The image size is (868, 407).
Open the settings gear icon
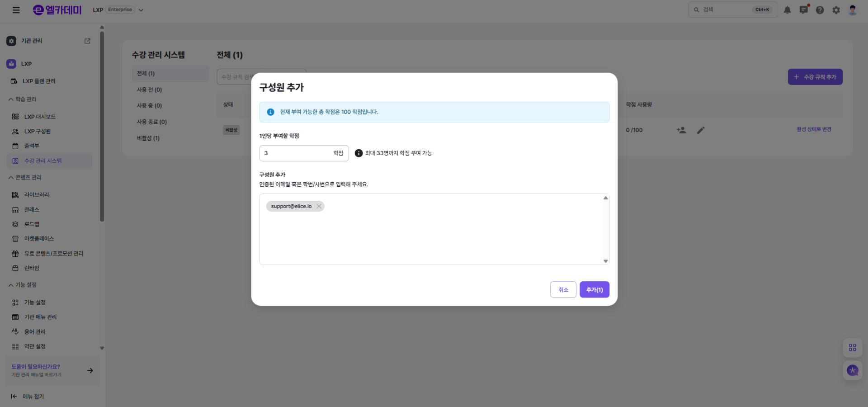click(836, 9)
